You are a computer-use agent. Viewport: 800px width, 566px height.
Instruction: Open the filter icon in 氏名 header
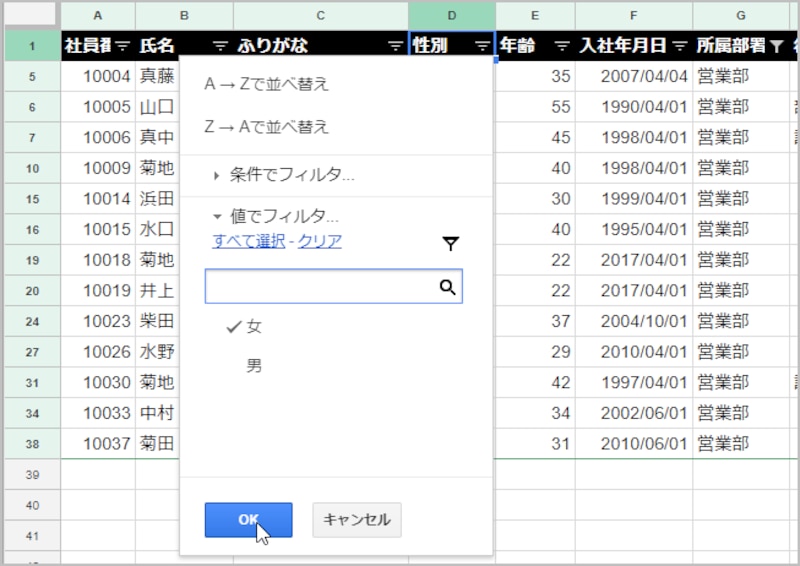tap(220, 45)
